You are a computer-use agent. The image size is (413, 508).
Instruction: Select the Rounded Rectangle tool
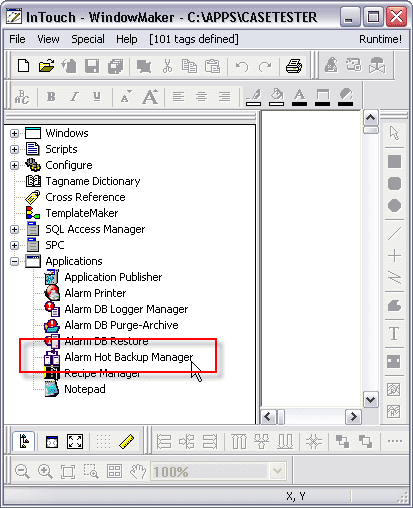pyautogui.click(x=394, y=183)
